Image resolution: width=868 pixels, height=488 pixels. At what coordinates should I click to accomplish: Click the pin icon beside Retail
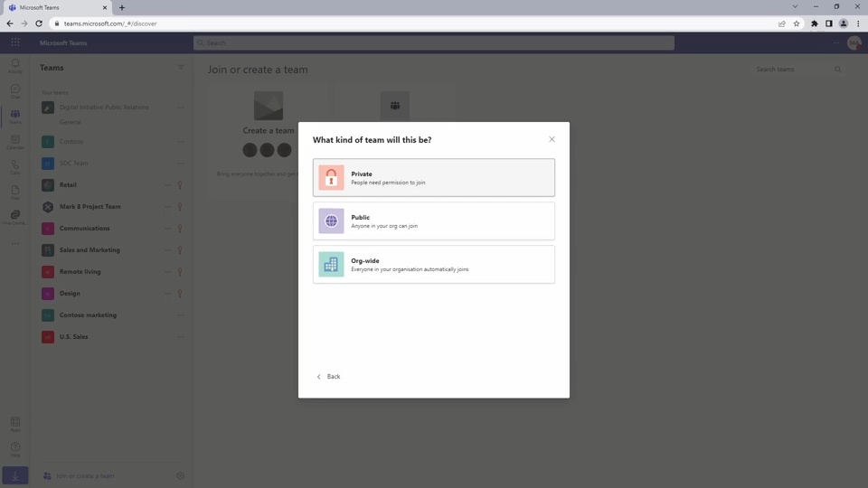click(180, 184)
